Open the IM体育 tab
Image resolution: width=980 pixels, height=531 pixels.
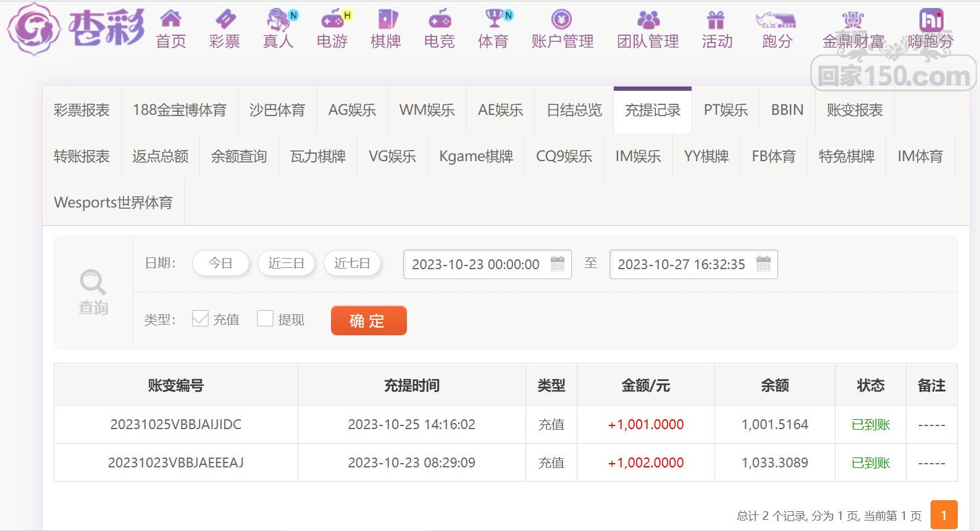920,156
